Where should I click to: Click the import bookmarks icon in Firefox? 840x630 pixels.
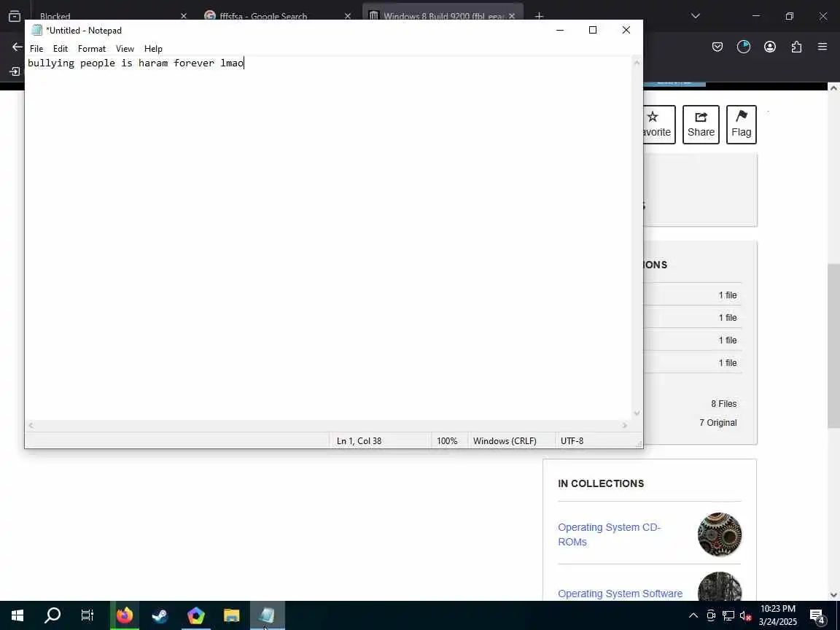click(x=15, y=71)
